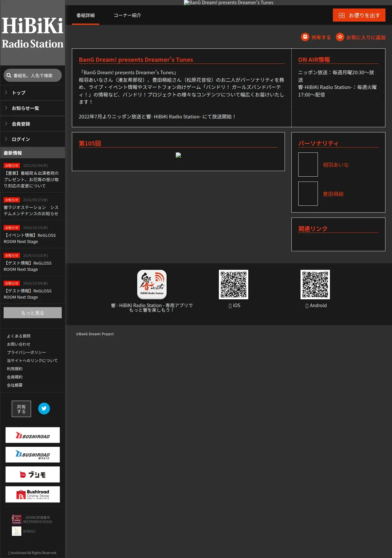Open the ログイン sidebar item
This screenshot has height=558, width=392.
(x=33, y=139)
